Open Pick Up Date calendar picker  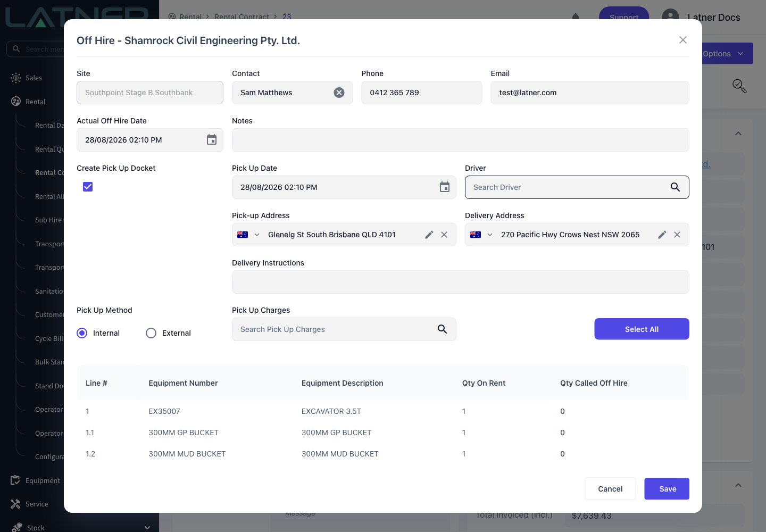click(x=445, y=187)
